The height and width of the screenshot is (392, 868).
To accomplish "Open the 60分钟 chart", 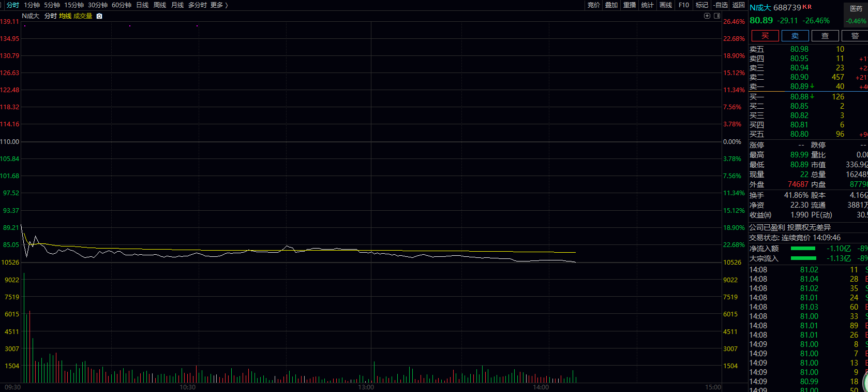I will tap(122, 5).
